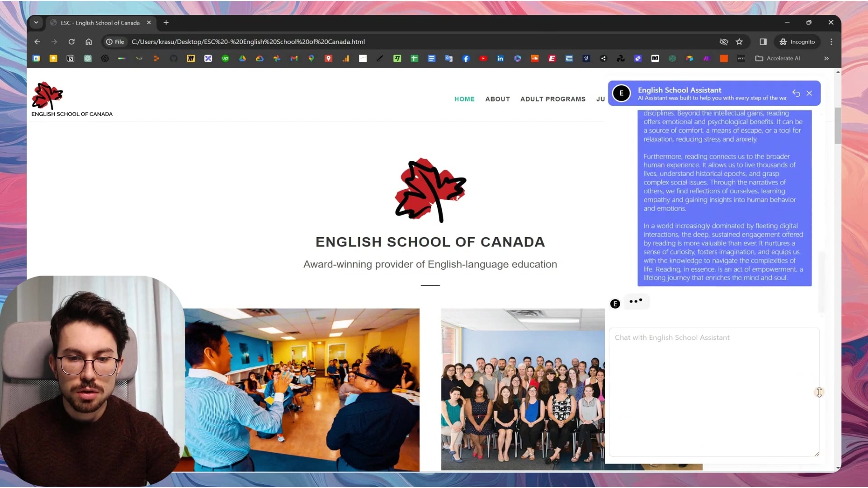This screenshot has height=488, width=868.
Task: Open a new browser tab
Action: tap(166, 23)
